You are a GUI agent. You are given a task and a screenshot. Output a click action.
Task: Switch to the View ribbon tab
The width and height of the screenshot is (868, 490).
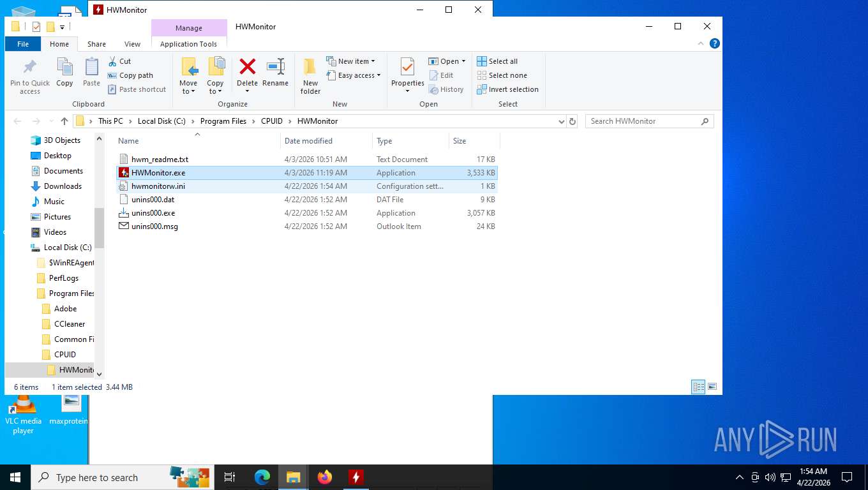pyautogui.click(x=132, y=44)
